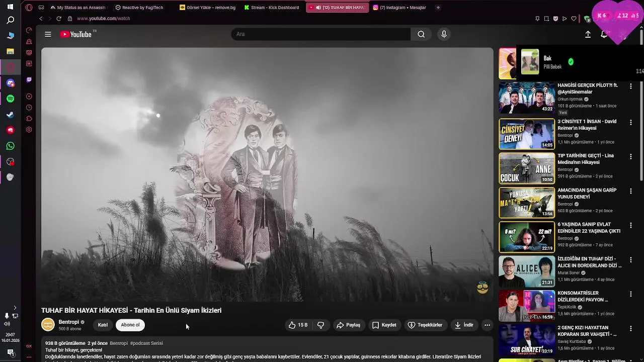Open the Teşekkürler thanks button

point(425,325)
